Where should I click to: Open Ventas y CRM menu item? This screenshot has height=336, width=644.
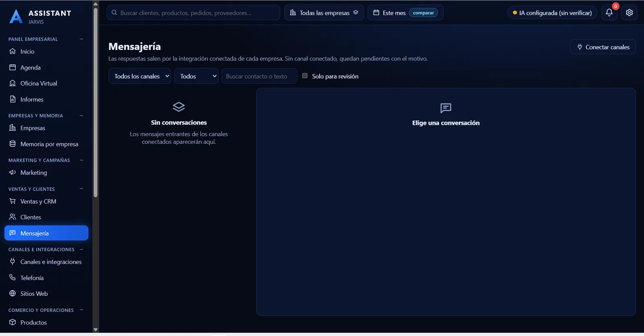46,201
